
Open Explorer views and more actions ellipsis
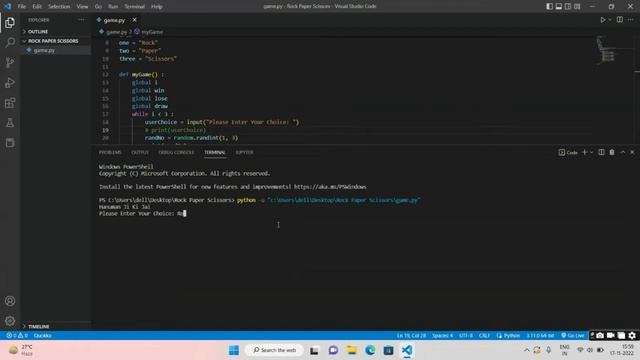coord(81,20)
